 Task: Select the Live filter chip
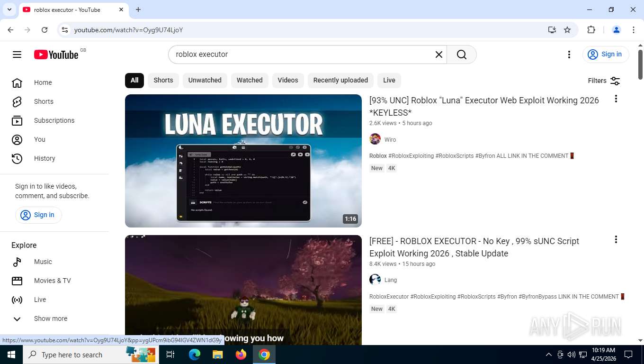click(x=389, y=80)
